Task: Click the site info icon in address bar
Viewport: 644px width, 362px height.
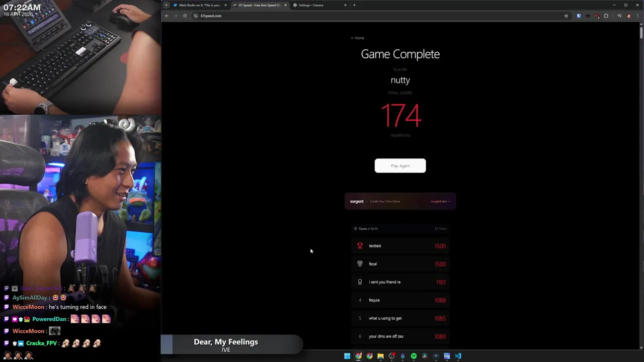Action: 196,16
